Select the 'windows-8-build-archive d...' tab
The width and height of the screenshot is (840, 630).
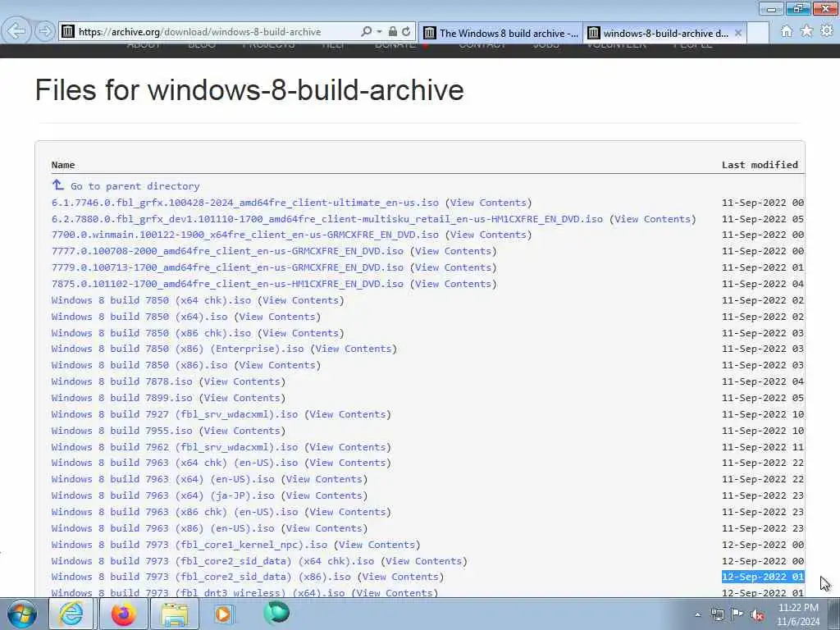[x=664, y=33]
